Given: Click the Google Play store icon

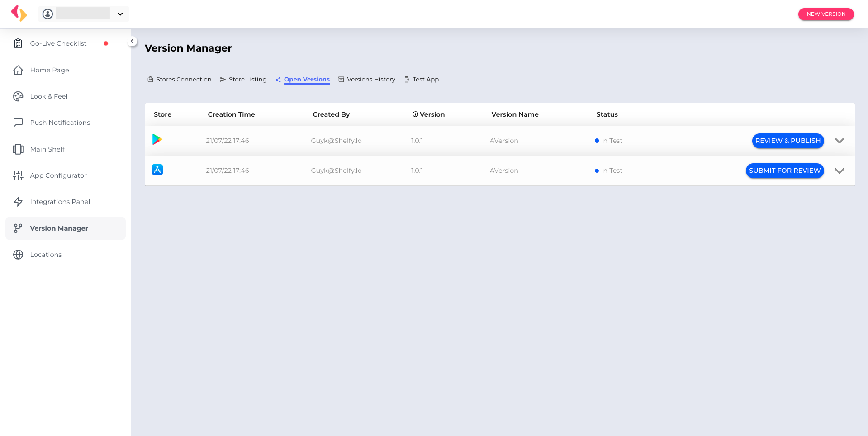Looking at the screenshot, I should [x=157, y=140].
